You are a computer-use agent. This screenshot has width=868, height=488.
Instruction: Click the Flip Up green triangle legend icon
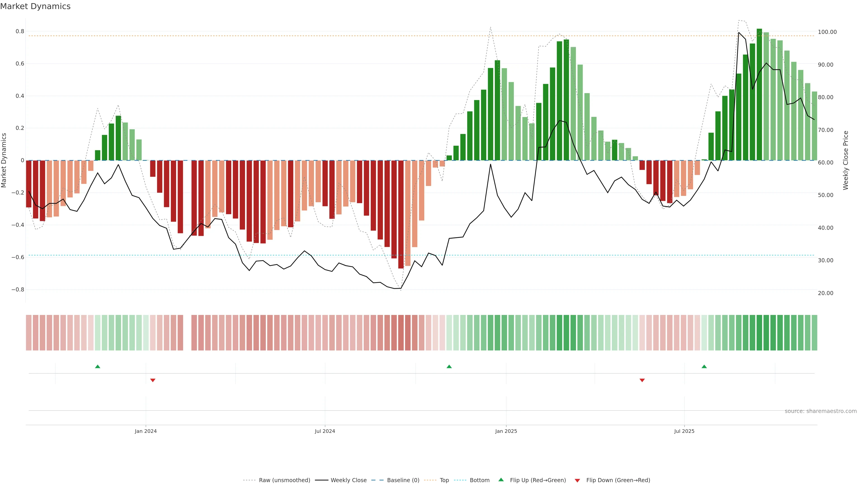pos(501,480)
